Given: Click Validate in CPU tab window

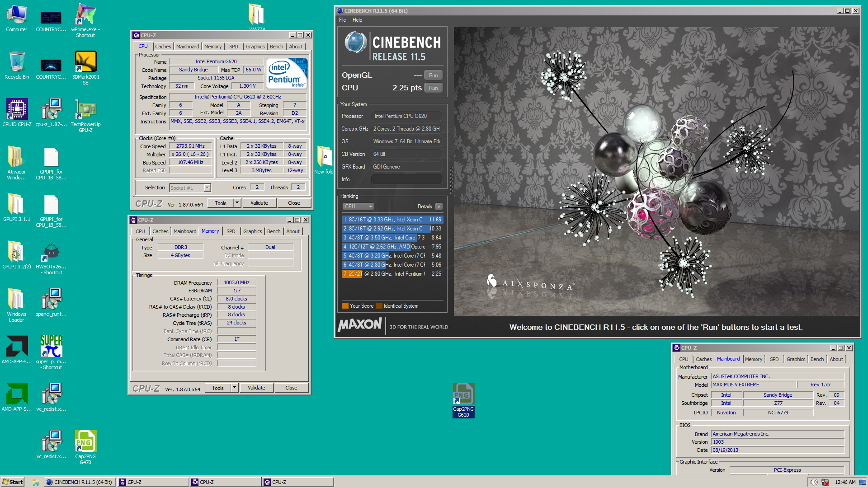Looking at the screenshot, I should pyautogui.click(x=259, y=203).
